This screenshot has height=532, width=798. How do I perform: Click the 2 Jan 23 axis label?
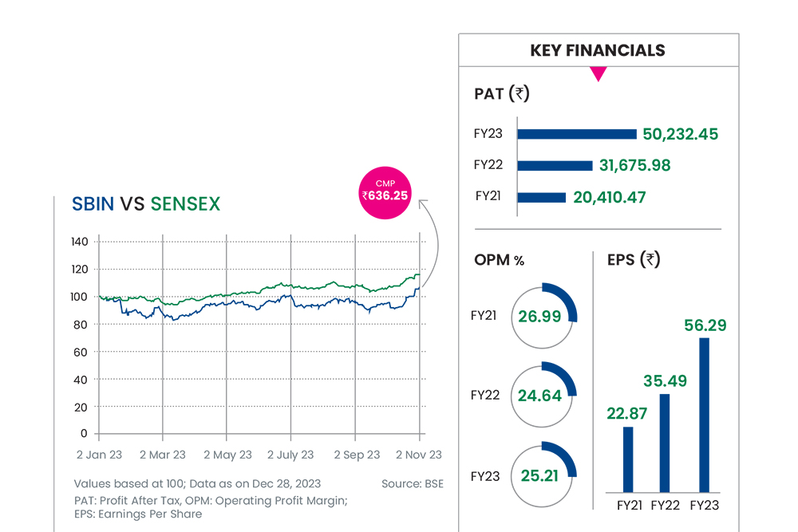pyautogui.click(x=98, y=455)
